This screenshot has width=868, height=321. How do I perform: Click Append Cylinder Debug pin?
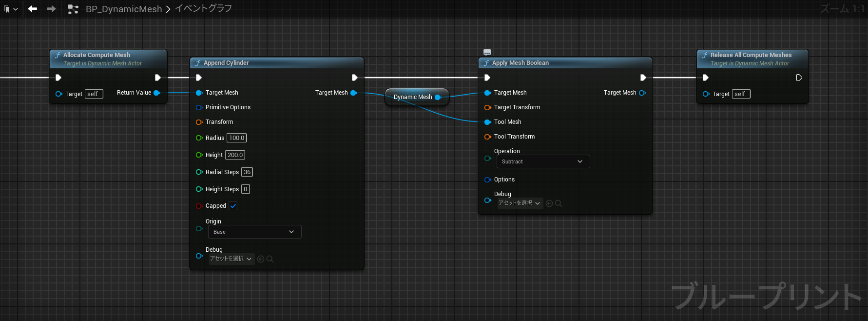coord(199,256)
